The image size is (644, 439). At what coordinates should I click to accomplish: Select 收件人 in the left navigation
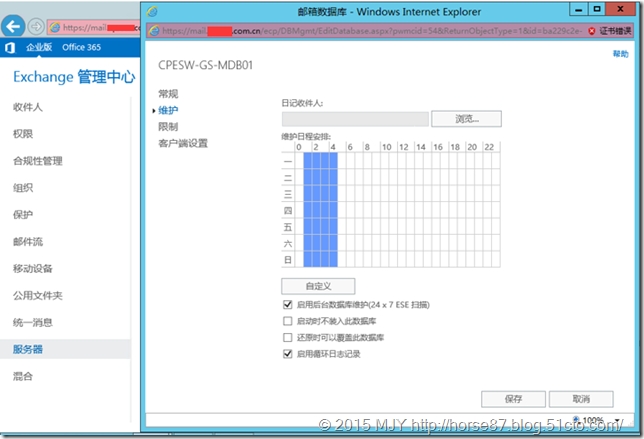pyautogui.click(x=28, y=106)
